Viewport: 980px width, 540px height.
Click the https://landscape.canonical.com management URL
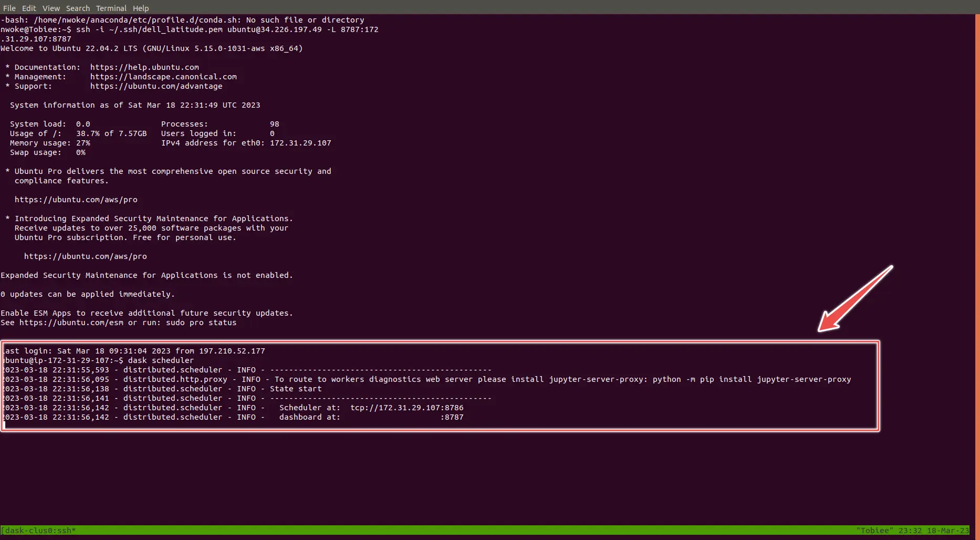pos(163,77)
